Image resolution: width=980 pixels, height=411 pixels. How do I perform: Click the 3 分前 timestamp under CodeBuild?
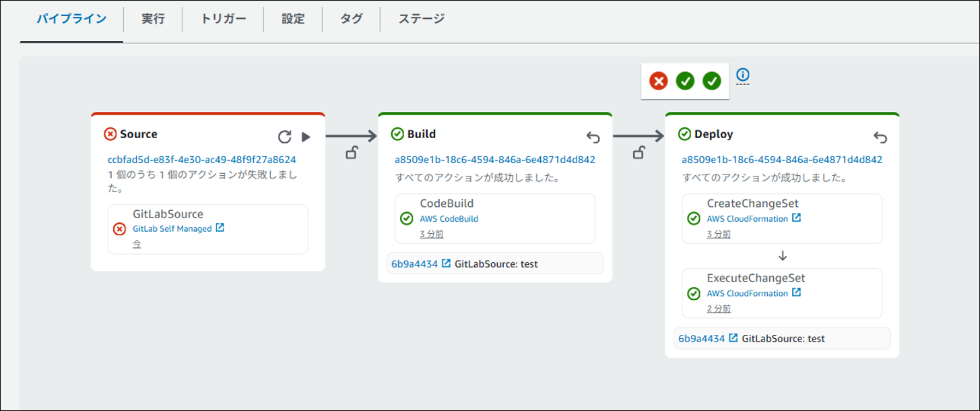[x=432, y=234]
